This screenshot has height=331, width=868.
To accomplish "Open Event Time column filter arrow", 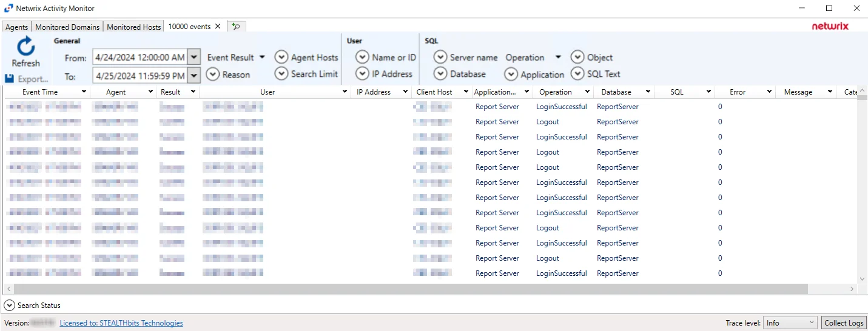I will pos(84,92).
